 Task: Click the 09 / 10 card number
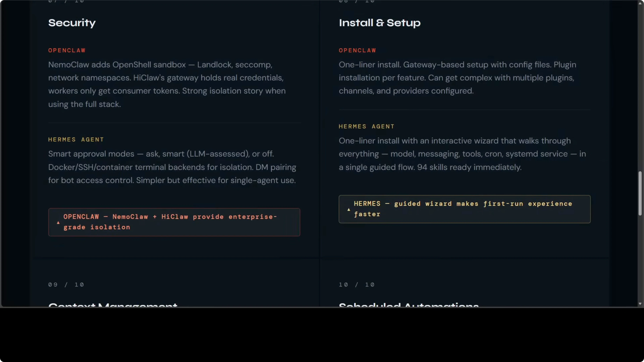point(66,285)
